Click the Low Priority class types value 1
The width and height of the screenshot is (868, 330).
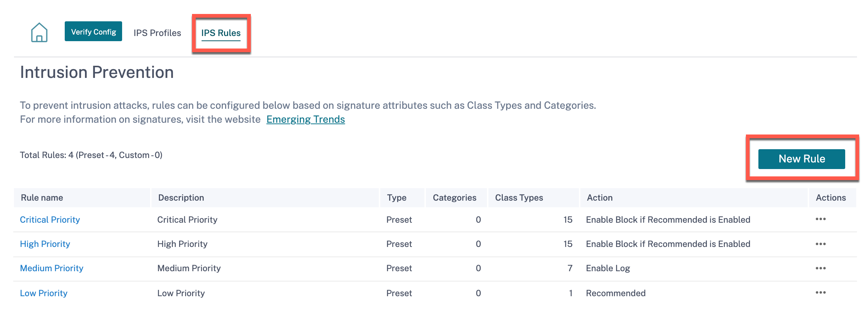(570, 293)
